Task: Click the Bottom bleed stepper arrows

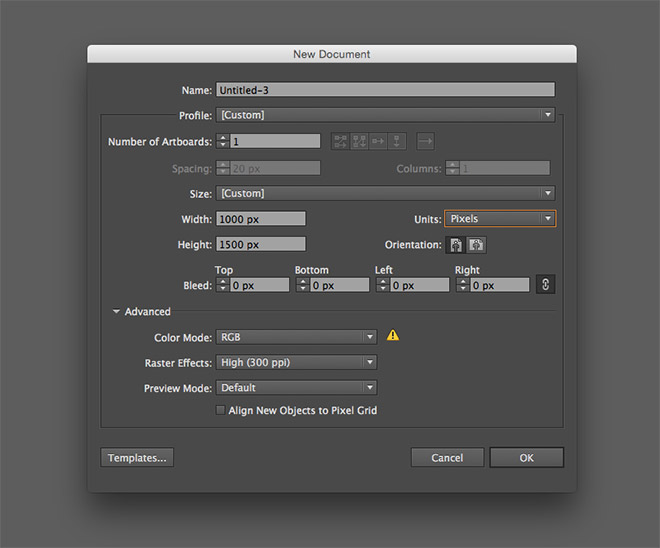Action: pyautogui.click(x=303, y=285)
